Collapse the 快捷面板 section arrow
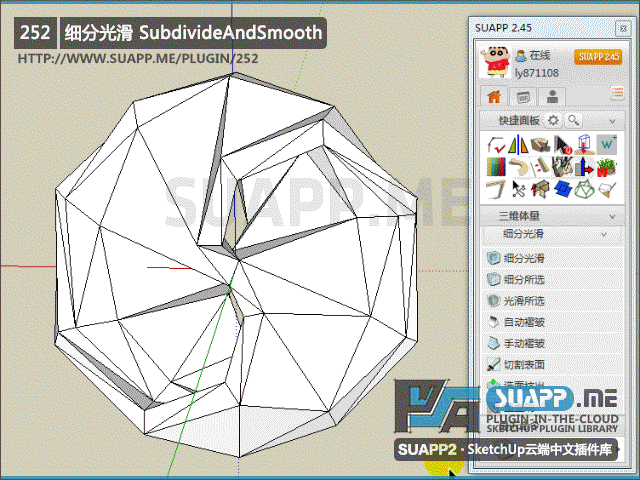640x480 pixels. pyautogui.click(x=611, y=120)
